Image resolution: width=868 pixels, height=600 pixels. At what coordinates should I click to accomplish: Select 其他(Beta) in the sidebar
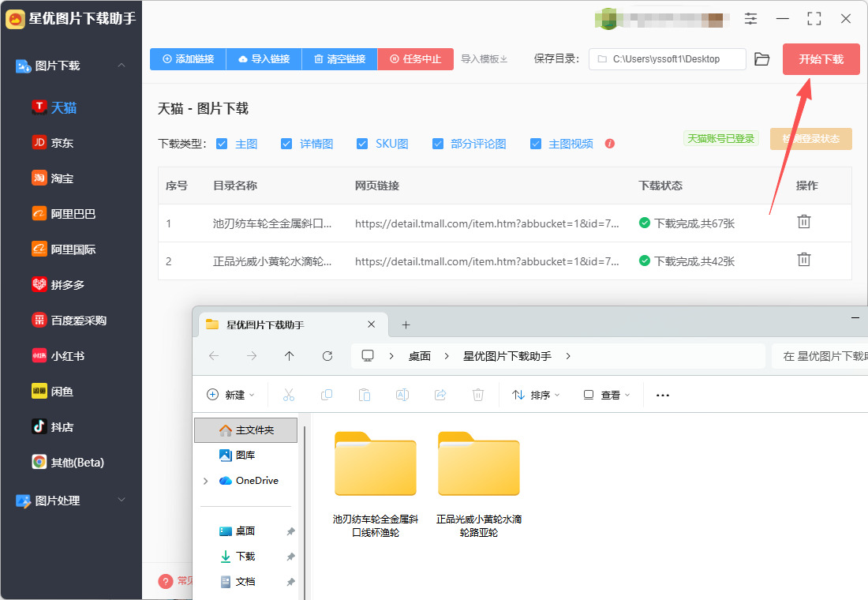[68, 462]
